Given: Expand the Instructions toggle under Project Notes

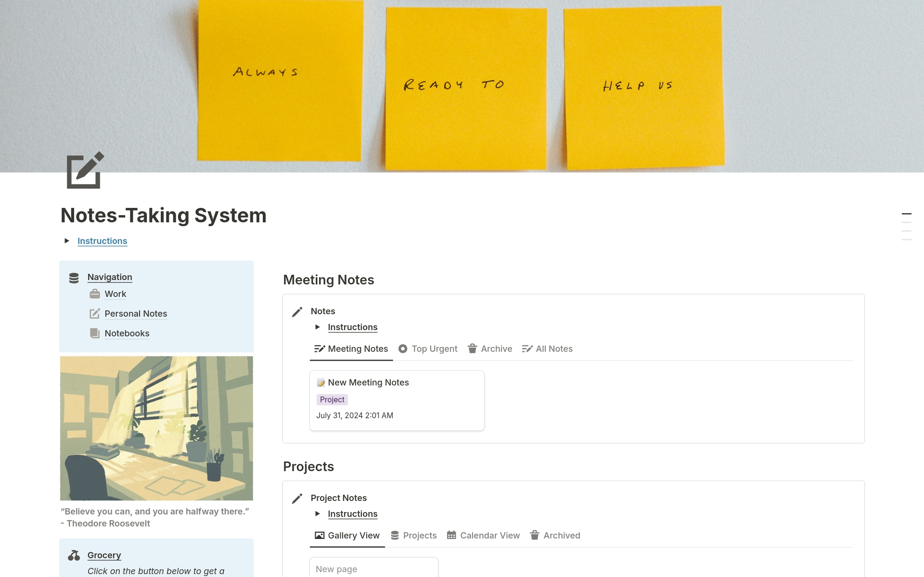Looking at the screenshot, I should pos(317,514).
